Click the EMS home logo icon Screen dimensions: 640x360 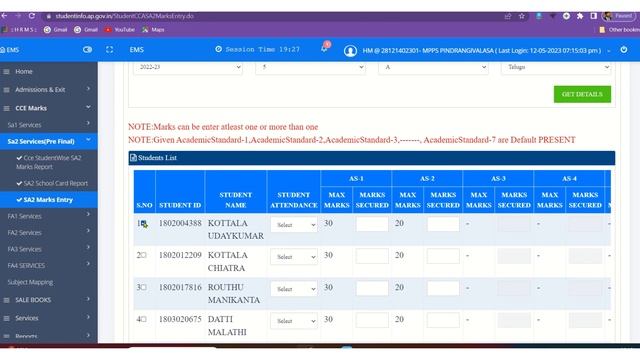click(x=3, y=50)
